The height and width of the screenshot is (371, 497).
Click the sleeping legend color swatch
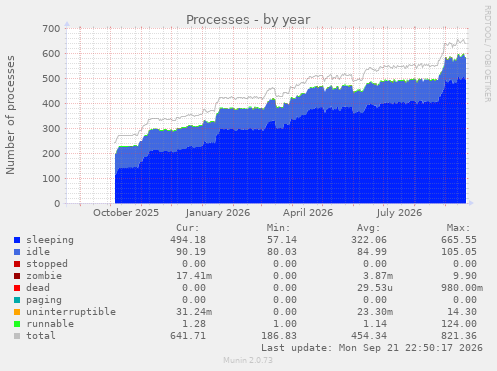(17, 240)
